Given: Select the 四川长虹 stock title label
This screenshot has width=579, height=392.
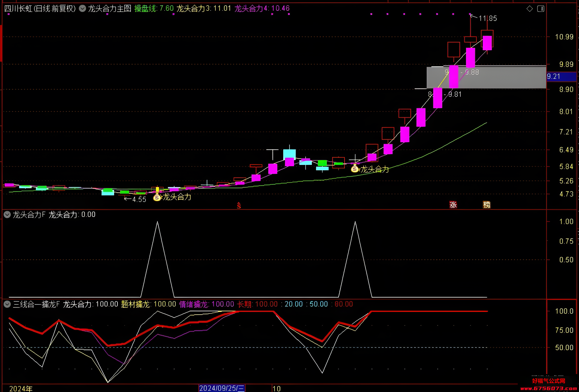Looking at the screenshot, I should [x=40, y=9].
